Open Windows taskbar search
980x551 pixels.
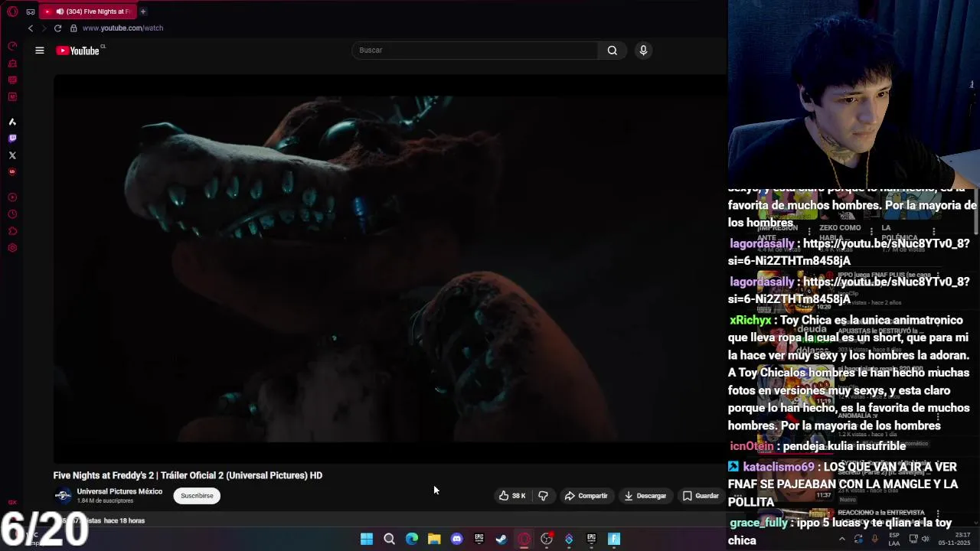coord(389,539)
